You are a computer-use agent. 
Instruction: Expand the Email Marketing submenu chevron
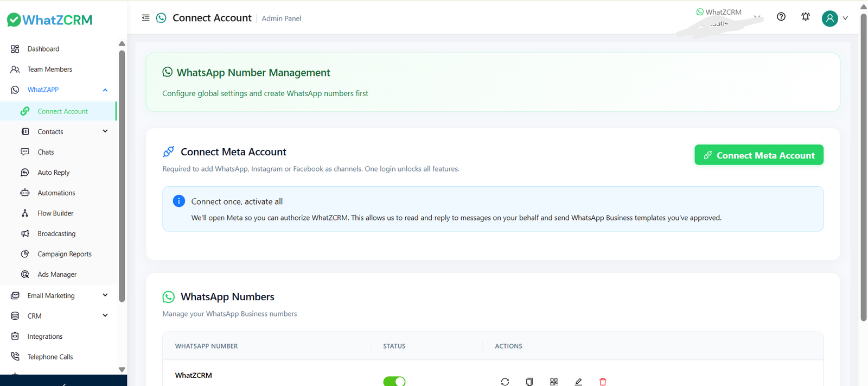pyautogui.click(x=105, y=295)
